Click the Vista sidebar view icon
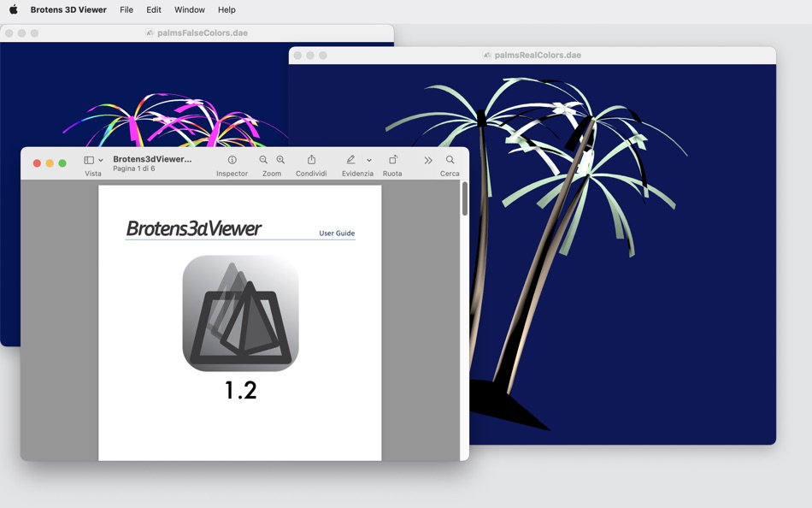The height and width of the screenshot is (508, 812). (89, 160)
